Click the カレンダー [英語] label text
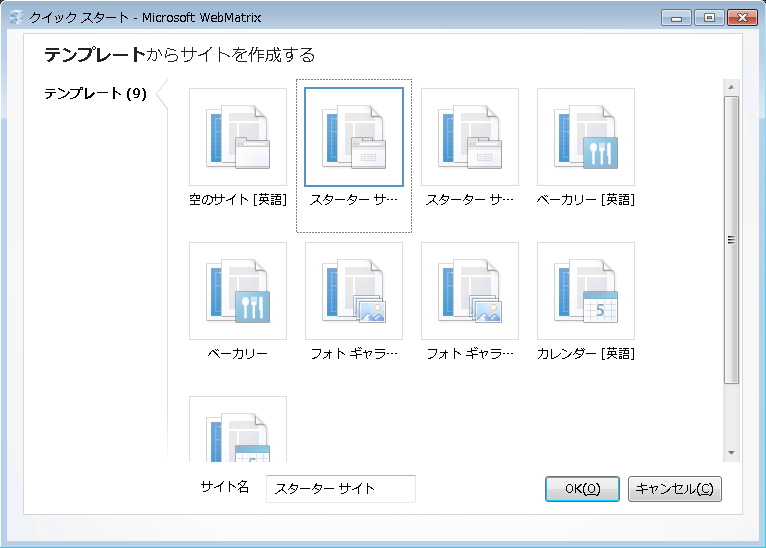This screenshot has height=548, width=766. coord(586,354)
